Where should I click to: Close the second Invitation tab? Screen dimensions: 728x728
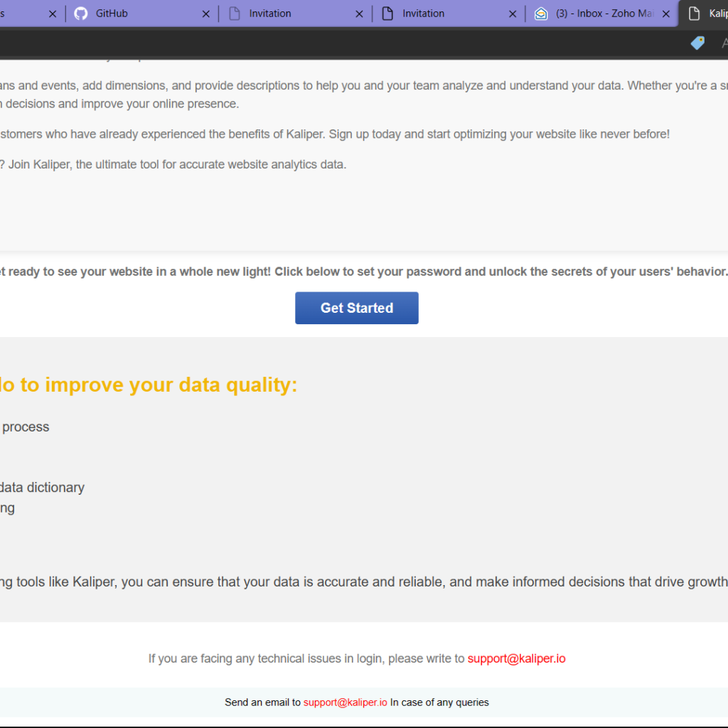[x=513, y=14]
